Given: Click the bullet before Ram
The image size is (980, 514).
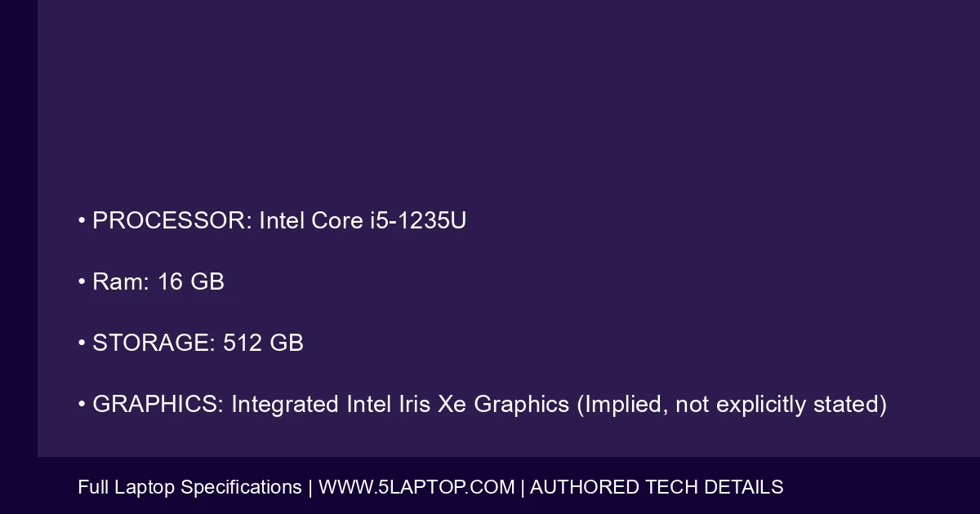Looking at the screenshot, I should (x=82, y=282).
